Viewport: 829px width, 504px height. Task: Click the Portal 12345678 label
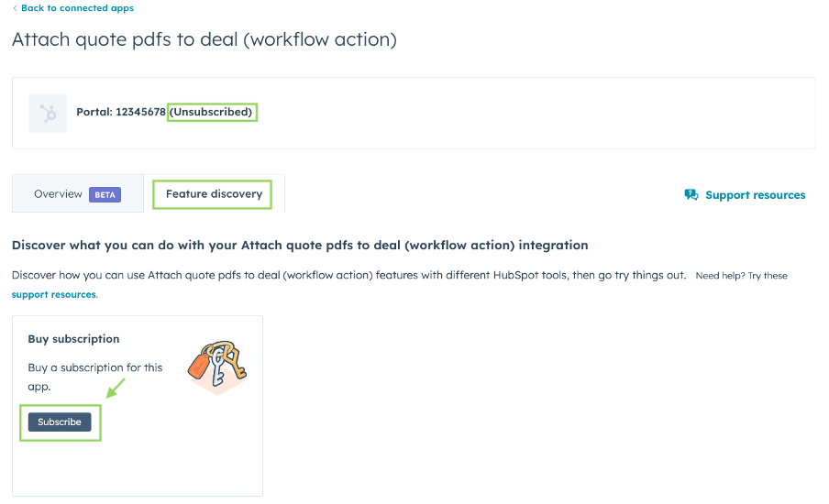point(121,112)
